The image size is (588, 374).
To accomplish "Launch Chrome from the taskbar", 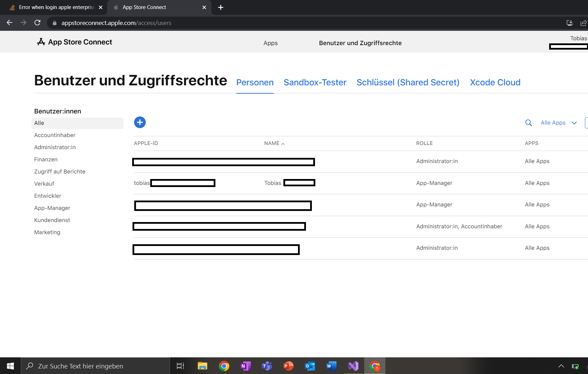I will click(x=224, y=366).
